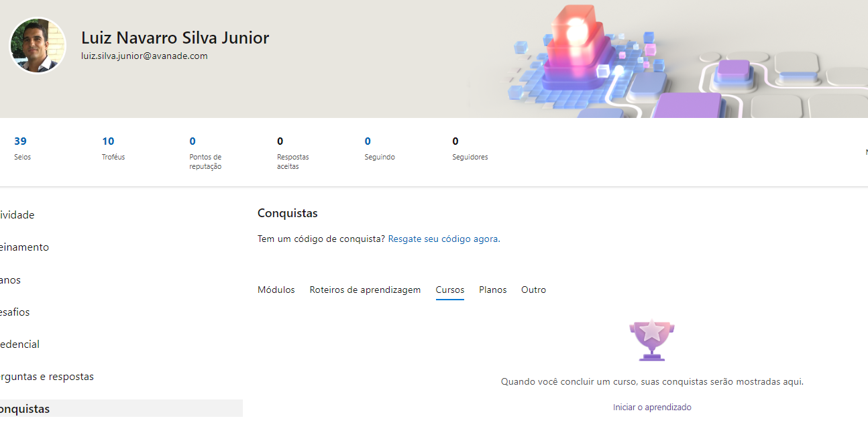Go to Perguntas e respostas sidebar item
This screenshot has height=437, width=868.
(47, 376)
